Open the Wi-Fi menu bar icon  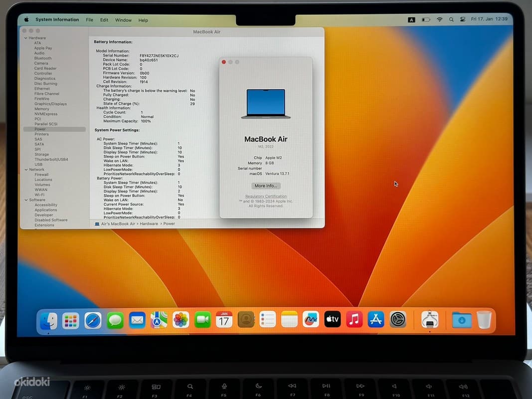pos(439,19)
